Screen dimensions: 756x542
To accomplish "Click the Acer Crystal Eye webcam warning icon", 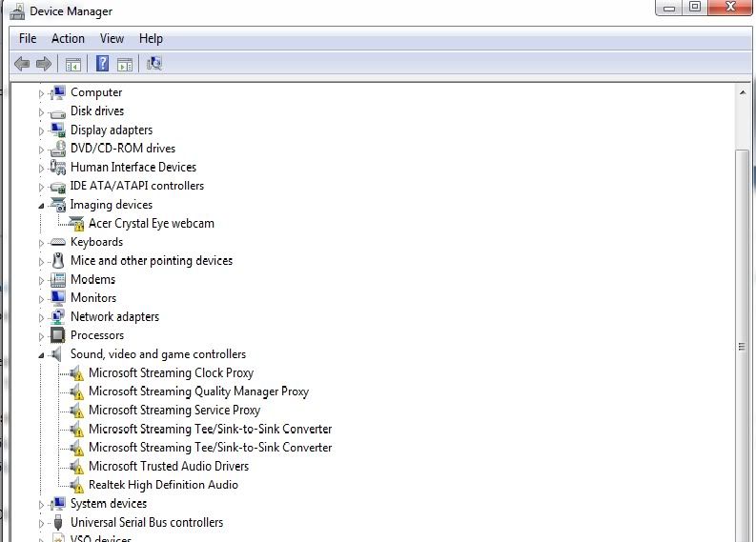I will (x=76, y=224).
